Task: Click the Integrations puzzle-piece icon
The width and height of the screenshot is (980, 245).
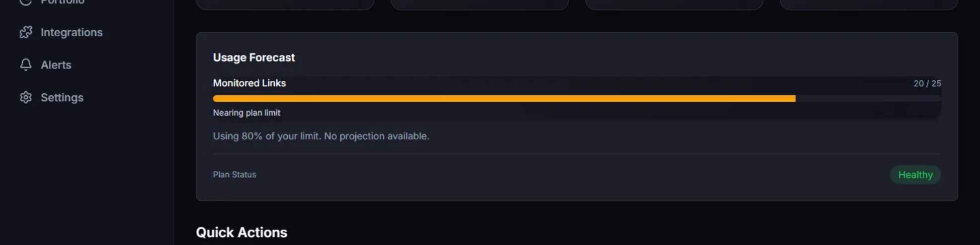Action: click(26, 32)
